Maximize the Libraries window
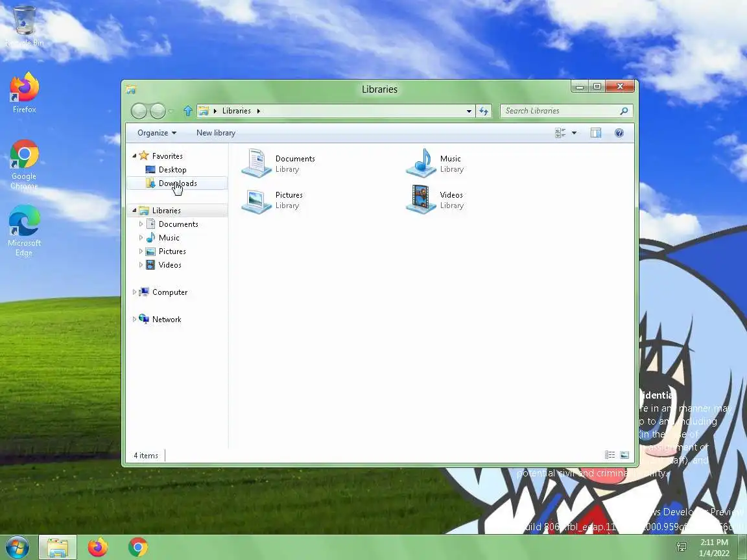The height and width of the screenshot is (560, 747). pos(597,87)
